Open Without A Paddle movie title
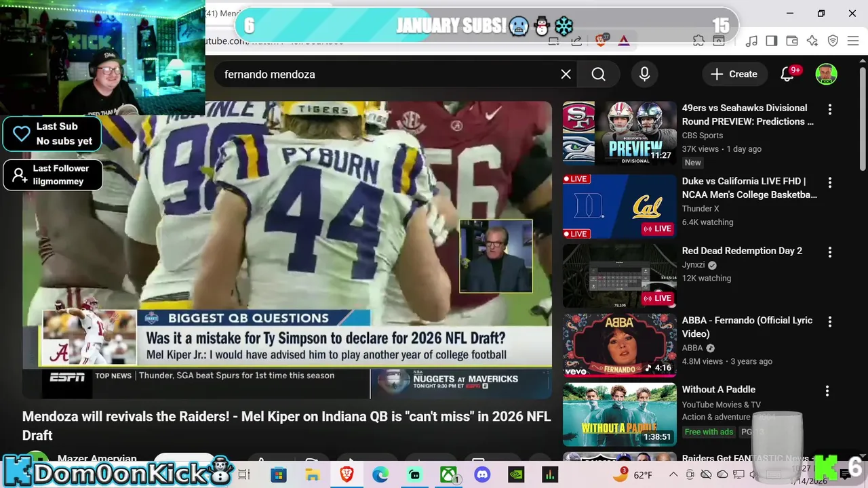Screen dimensions: 868x488 [718, 390]
